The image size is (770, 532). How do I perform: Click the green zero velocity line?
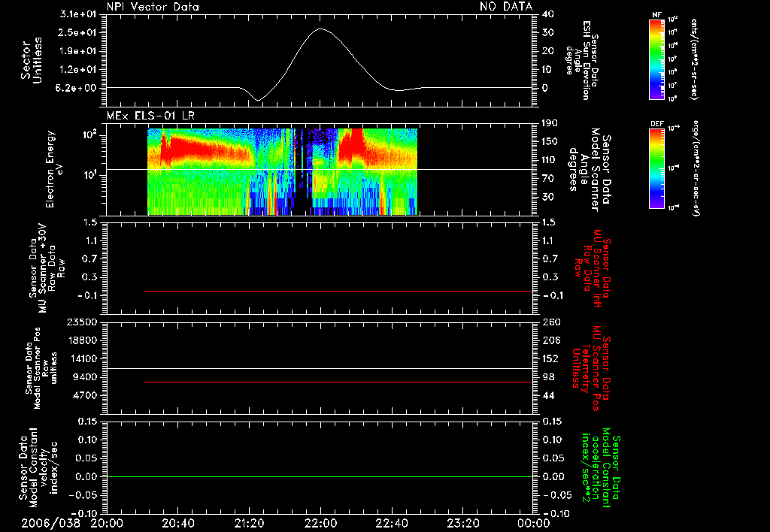(320, 476)
